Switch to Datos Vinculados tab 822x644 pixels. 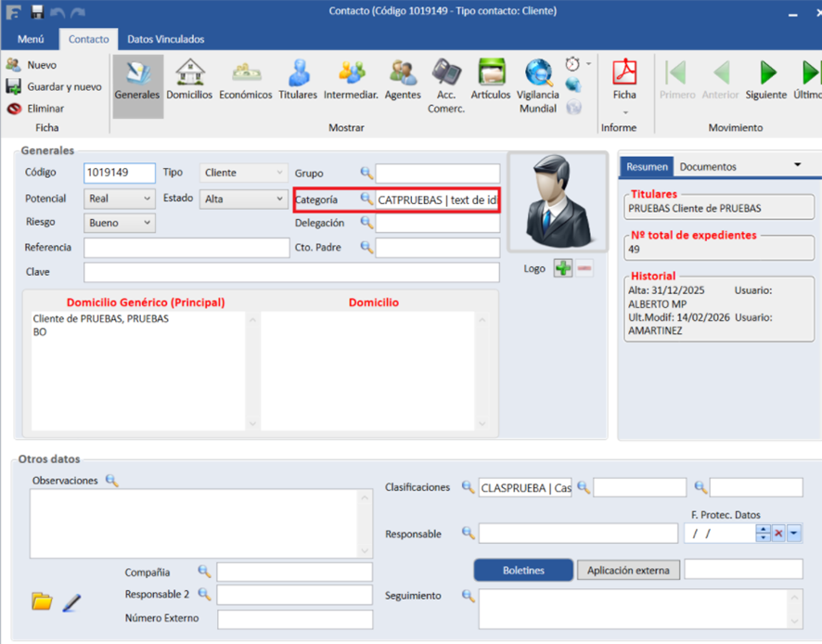165,39
